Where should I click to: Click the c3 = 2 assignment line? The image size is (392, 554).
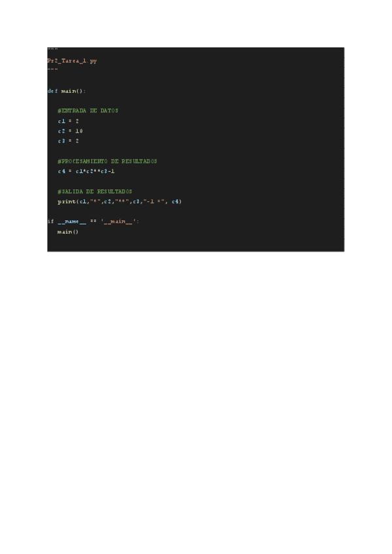(68, 140)
